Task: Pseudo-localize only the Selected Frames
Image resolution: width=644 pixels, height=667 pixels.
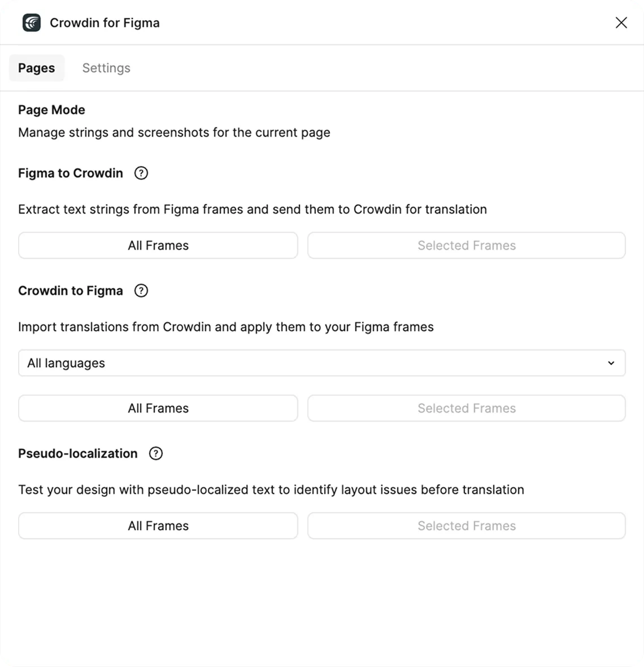Action: [x=467, y=526]
